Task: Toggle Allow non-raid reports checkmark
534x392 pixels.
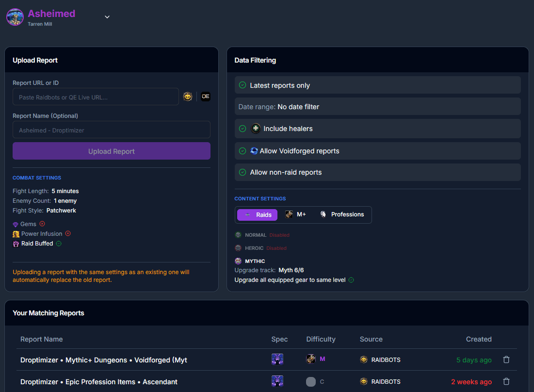Action: pyautogui.click(x=243, y=172)
